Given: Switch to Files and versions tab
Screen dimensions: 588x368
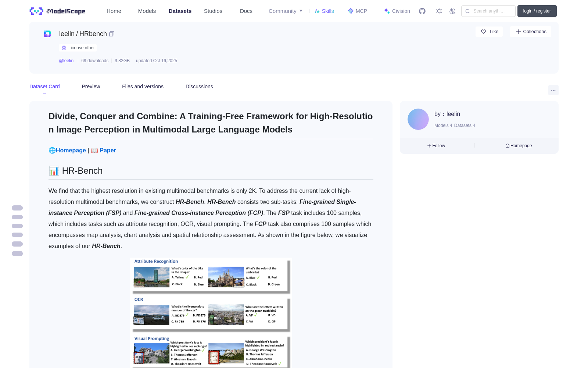Looking at the screenshot, I should 143,86.
